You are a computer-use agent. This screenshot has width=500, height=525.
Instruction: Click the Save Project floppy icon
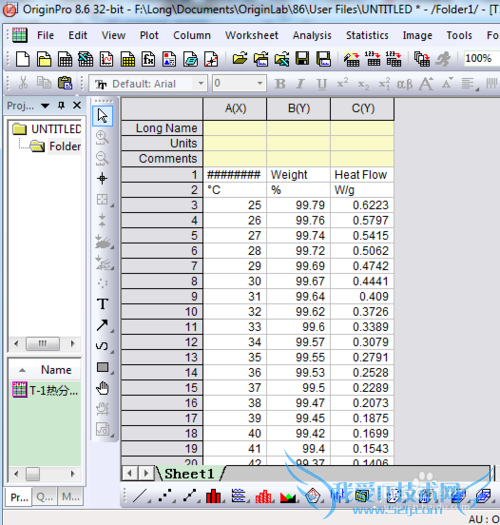click(302, 59)
